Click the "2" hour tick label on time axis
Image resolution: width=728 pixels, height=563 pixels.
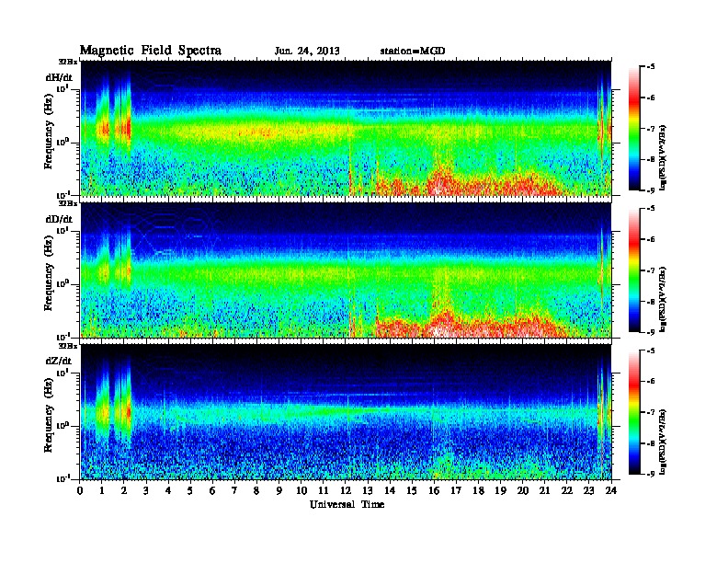click(123, 490)
